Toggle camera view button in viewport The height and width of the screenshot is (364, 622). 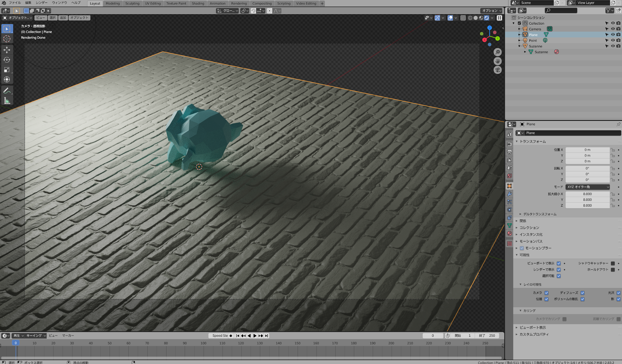tap(497, 70)
